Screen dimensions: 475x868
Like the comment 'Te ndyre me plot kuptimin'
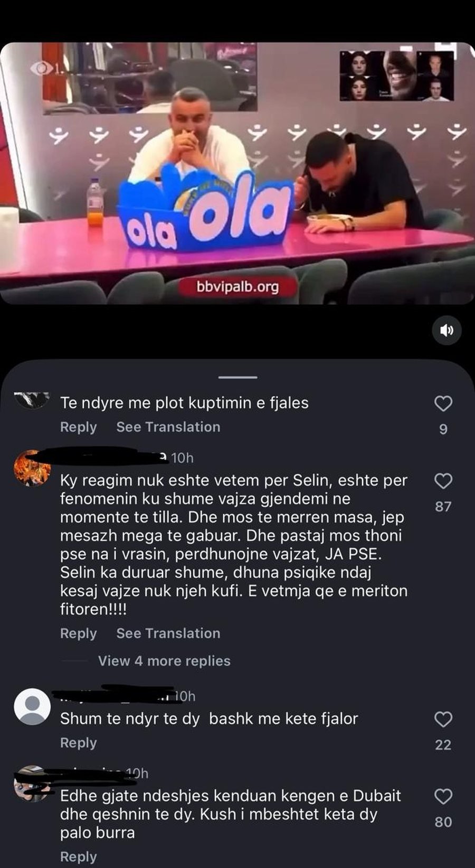coord(443,404)
